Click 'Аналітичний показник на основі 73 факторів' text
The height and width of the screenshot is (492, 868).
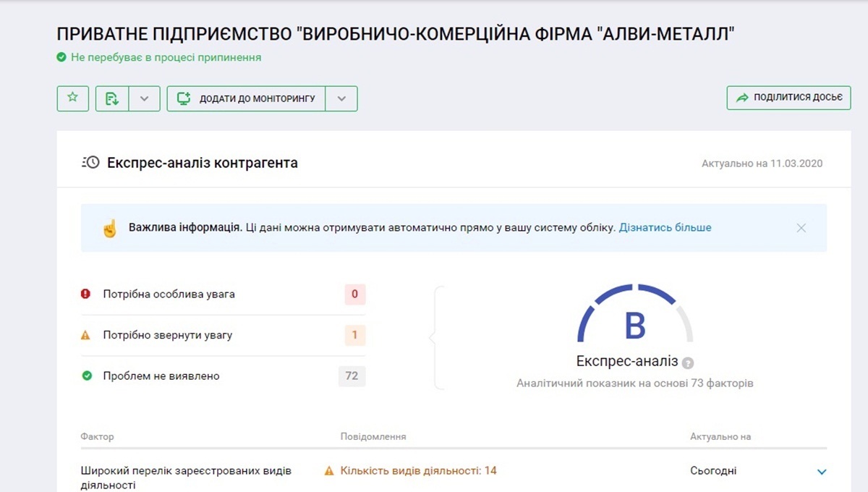[x=635, y=383]
